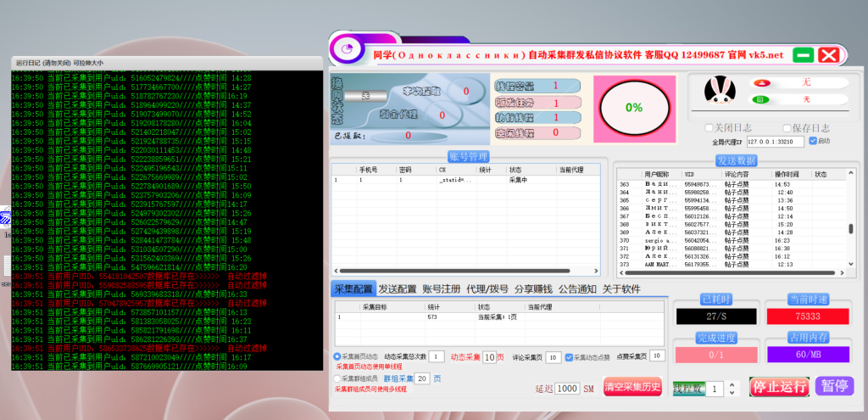Click the green status icon below
This screenshot has width=868, height=420.
coord(762,100)
